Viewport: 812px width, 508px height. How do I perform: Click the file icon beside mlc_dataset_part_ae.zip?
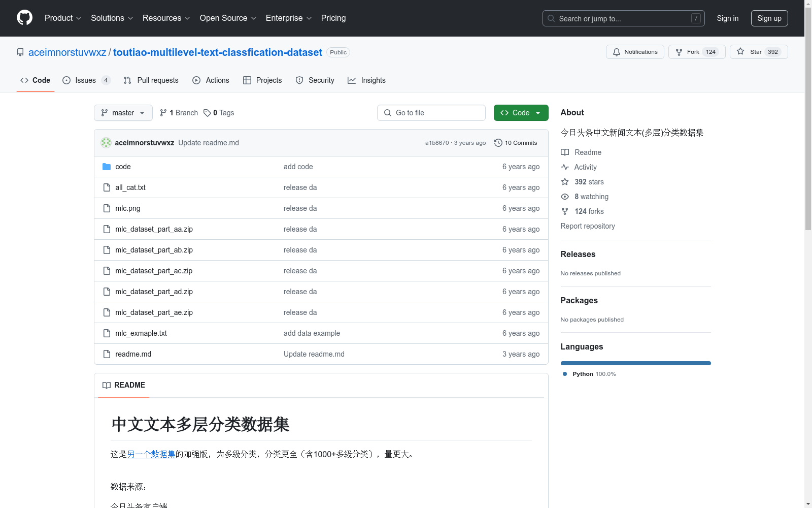[x=107, y=312]
